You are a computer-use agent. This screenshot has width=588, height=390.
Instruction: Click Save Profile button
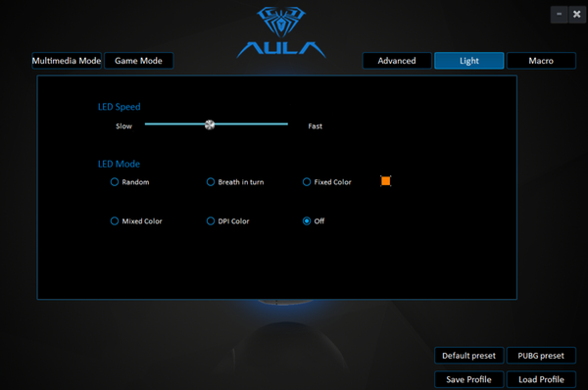[x=468, y=379]
